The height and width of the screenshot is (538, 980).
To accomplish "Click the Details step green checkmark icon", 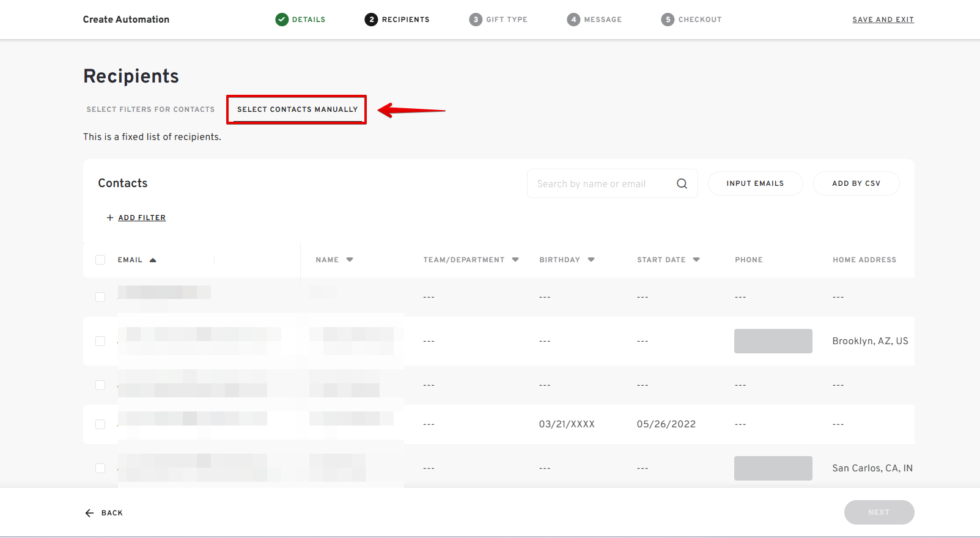I will pyautogui.click(x=282, y=20).
